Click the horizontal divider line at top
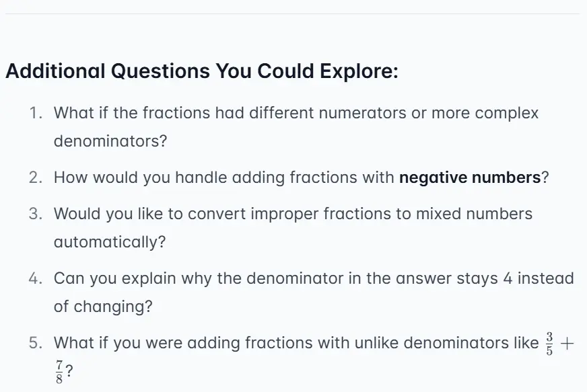 (x=293, y=13)
